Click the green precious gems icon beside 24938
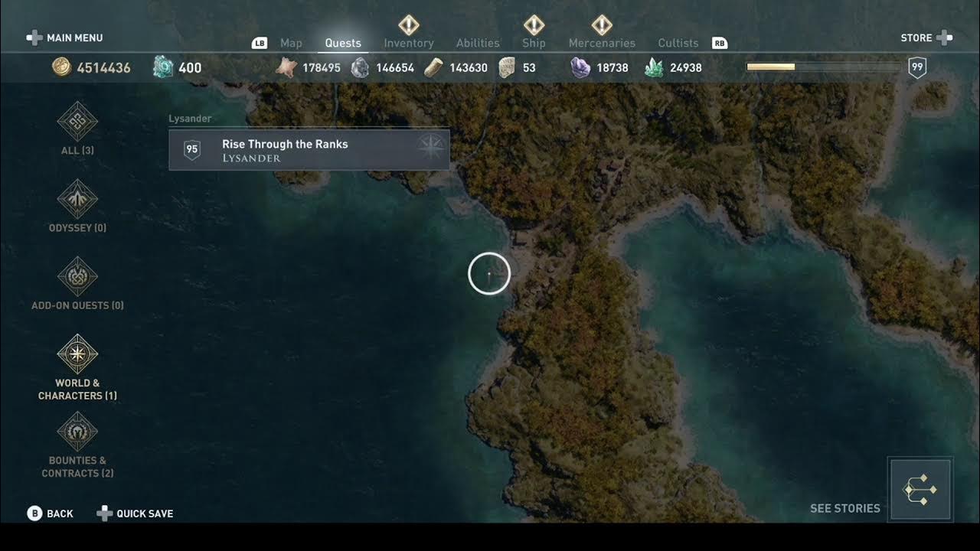Screen dimensions: 980x551 (x=654, y=67)
